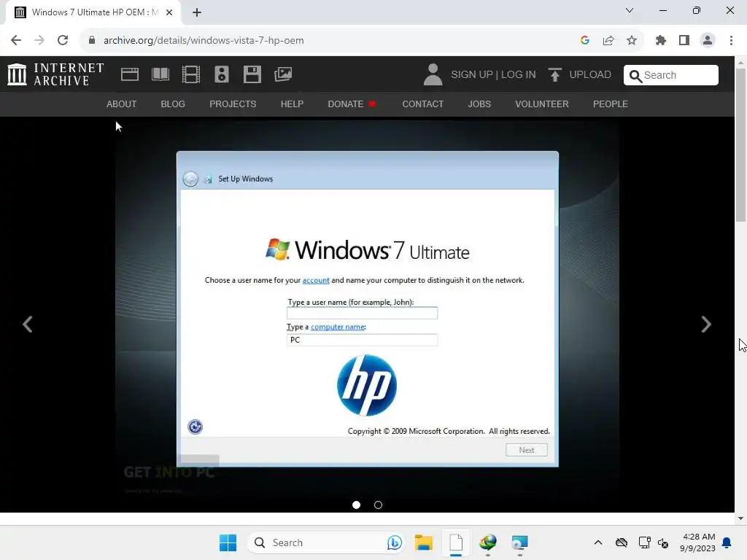Click the Google icon in the address bar
The image size is (747, 560).
pyautogui.click(x=585, y=40)
